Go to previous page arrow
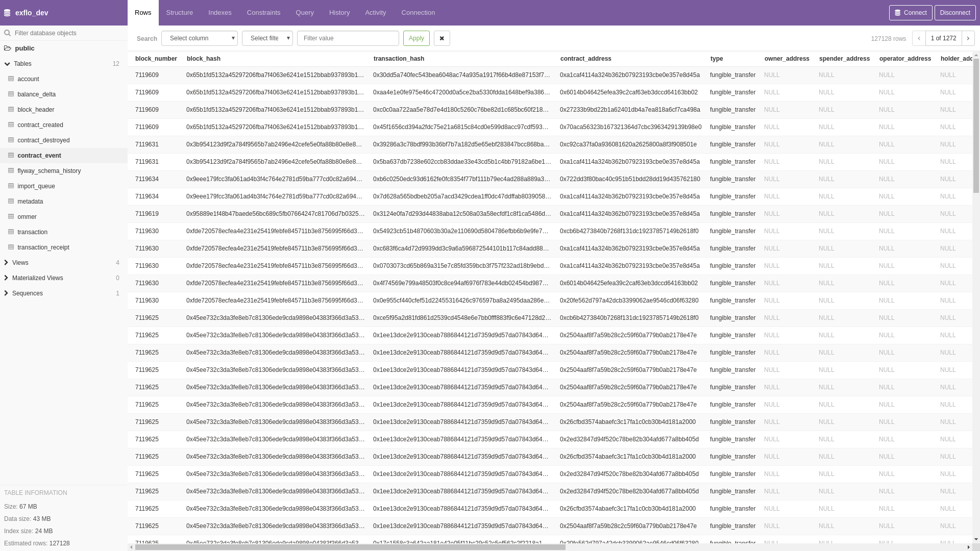The width and height of the screenshot is (980, 551). click(x=919, y=38)
